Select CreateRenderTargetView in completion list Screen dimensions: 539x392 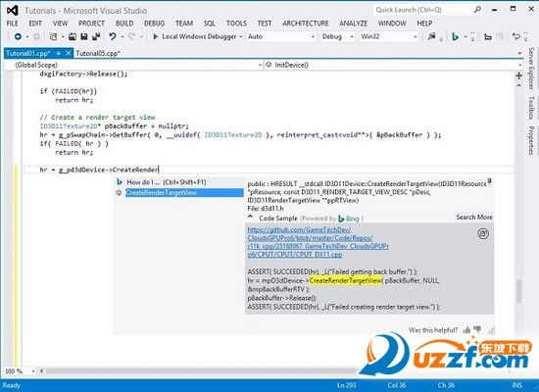click(x=184, y=192)
